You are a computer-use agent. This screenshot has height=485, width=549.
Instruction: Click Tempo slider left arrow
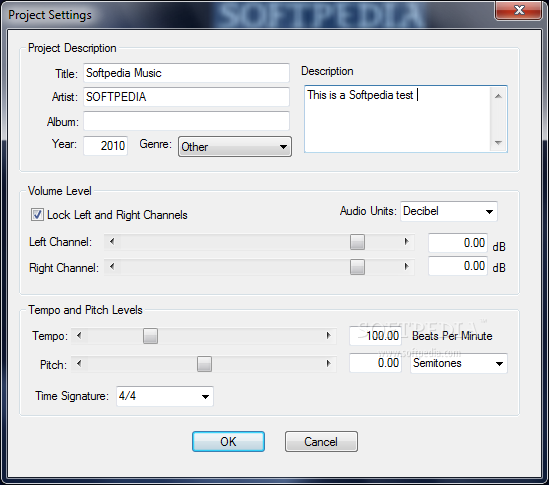pyautogui.click(x=79, y=335)
